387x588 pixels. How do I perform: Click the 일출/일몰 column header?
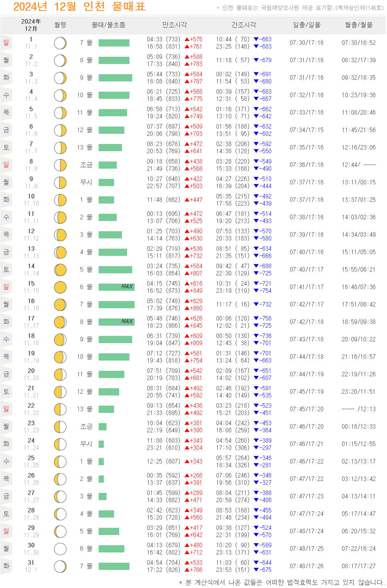(307, 25)
